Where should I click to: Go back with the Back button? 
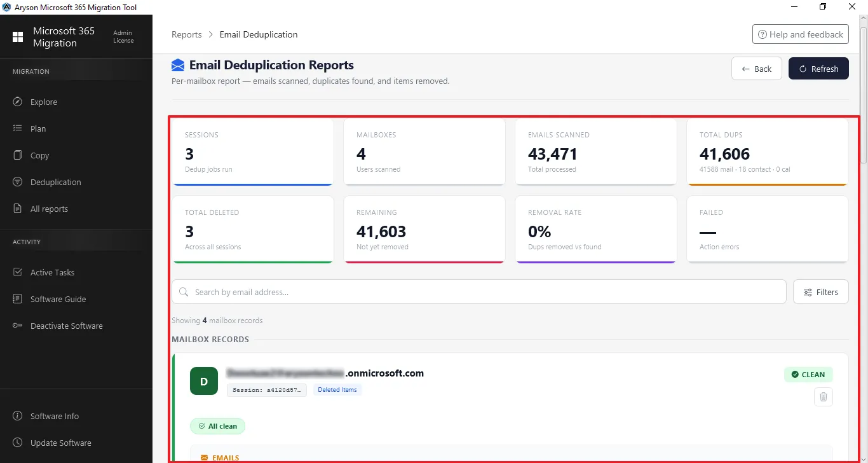point(757,69)
